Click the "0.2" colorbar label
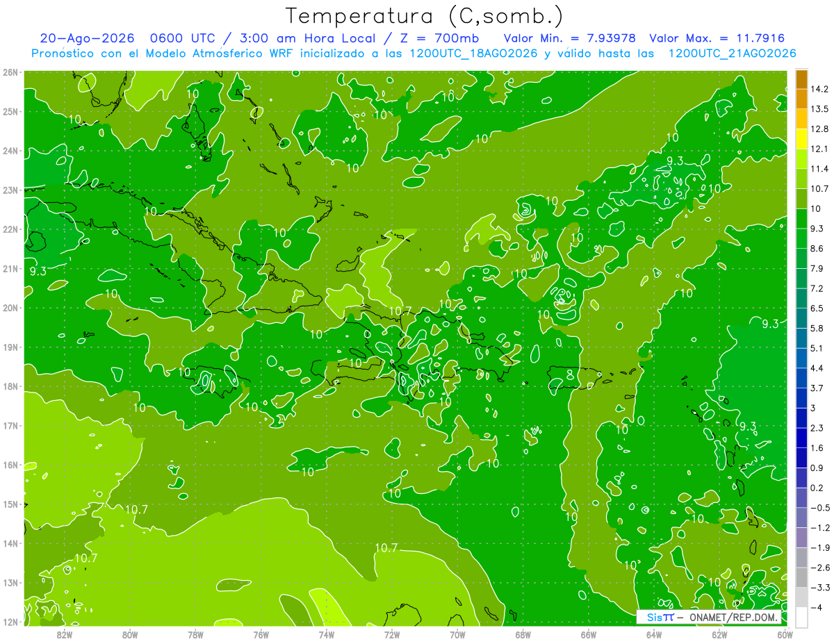The width and height of the screenshot is (834, 644). click(x=817, y=488)
